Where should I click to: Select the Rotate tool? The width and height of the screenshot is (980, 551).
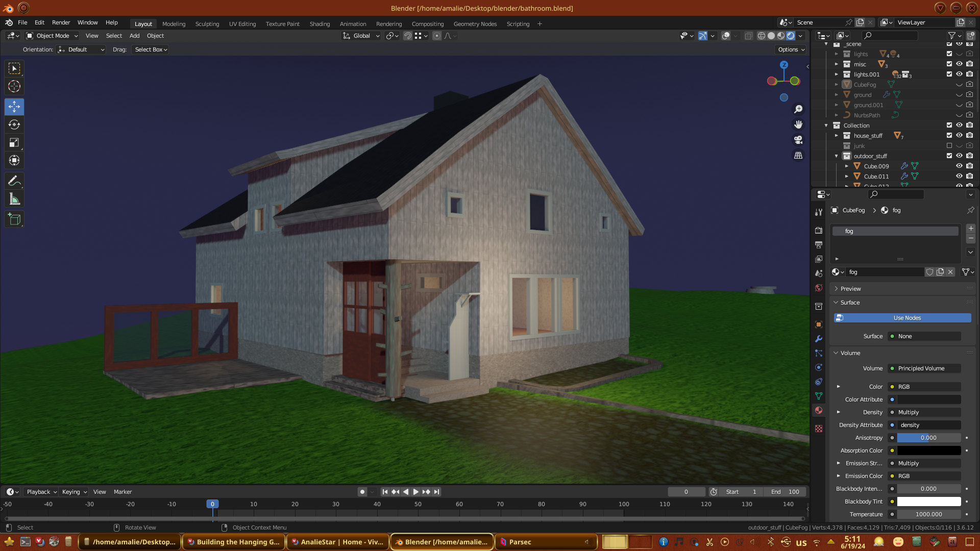click(14, 124)
